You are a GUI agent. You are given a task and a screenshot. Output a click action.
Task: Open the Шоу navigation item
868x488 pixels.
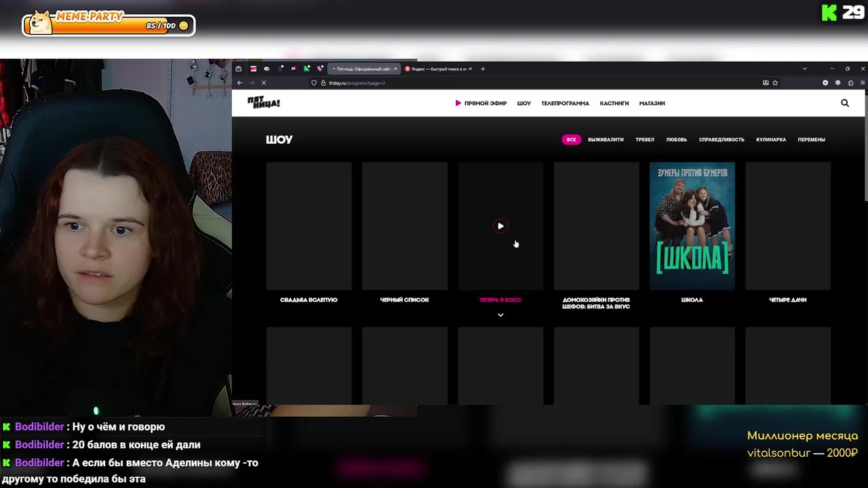524,103
